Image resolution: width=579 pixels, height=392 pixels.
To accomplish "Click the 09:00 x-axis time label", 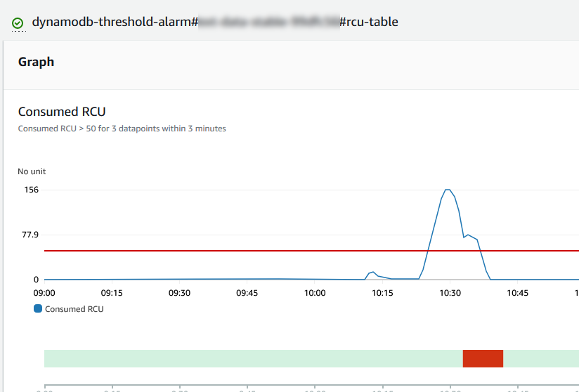I will tap(44, 293).
